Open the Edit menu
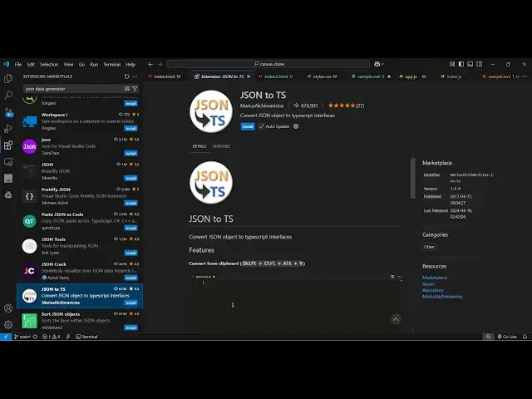This screenshot has width=532, height=399. pyautogui.click(x=31, y=64)
